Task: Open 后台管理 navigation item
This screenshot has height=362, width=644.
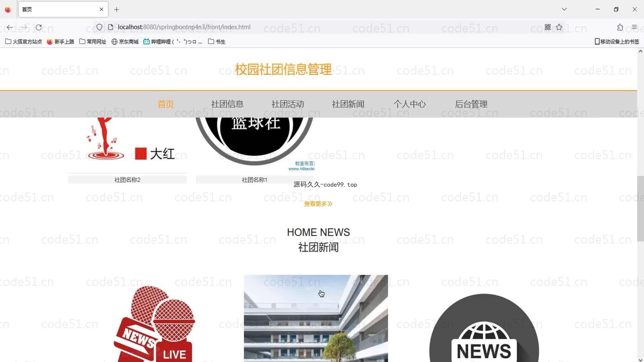Action: [471, 104]
